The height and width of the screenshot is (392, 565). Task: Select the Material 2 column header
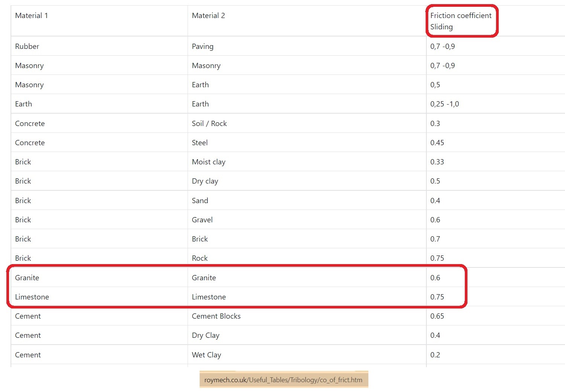coord(208,15)
